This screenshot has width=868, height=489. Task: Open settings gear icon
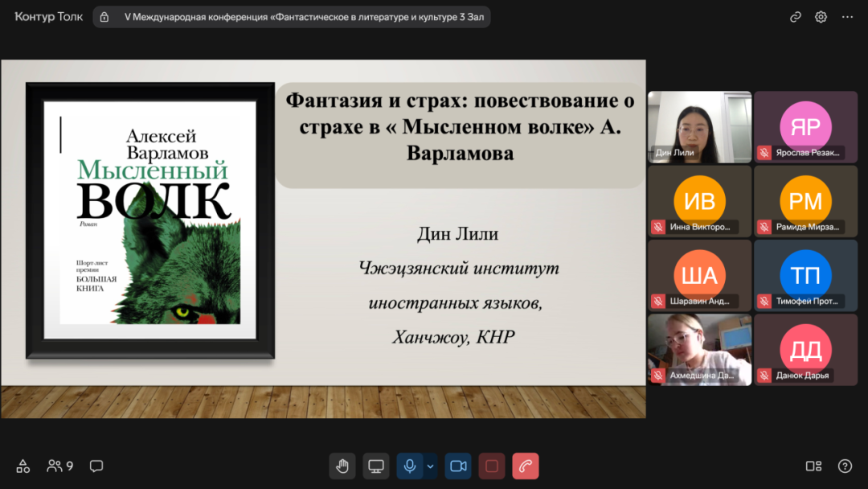pyautogui.click(x=821, y=17)
